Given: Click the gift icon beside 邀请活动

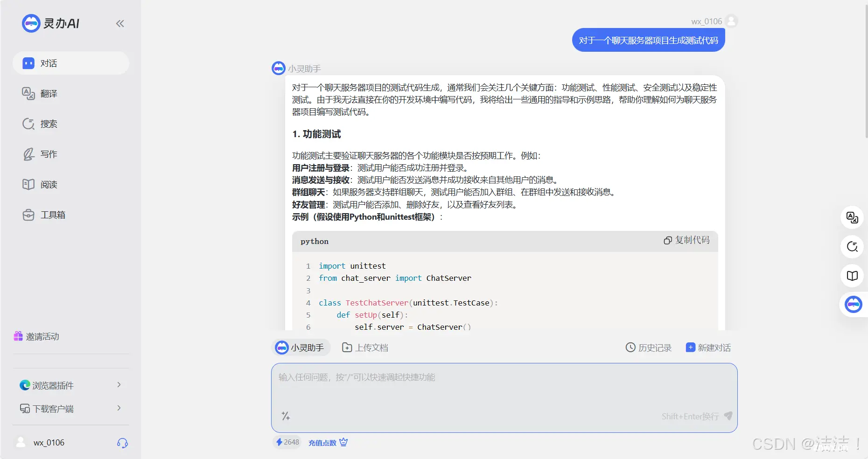Looking at the screenshot, I should (18, 336).
